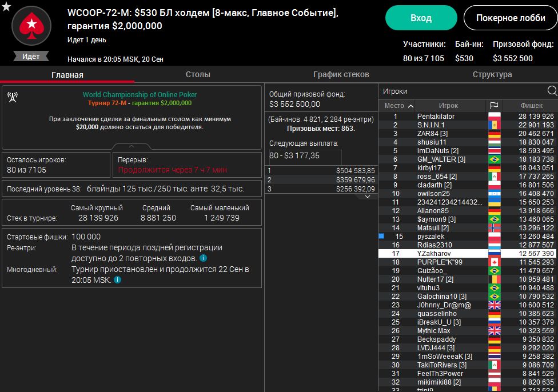Click the info icon next to re-entry text
This screenshot has width=558, height=392.
coord(203,258)
